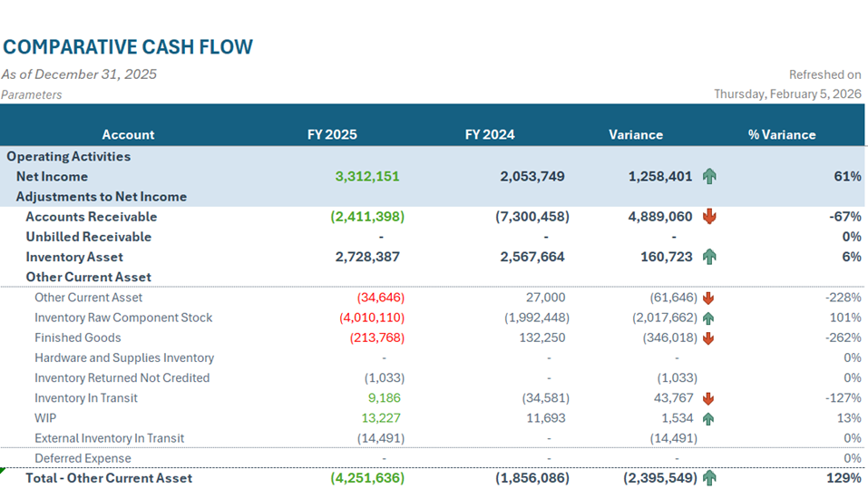
Task: Click the green up arrow in Net Income row
Action: [x=709, y=177]
